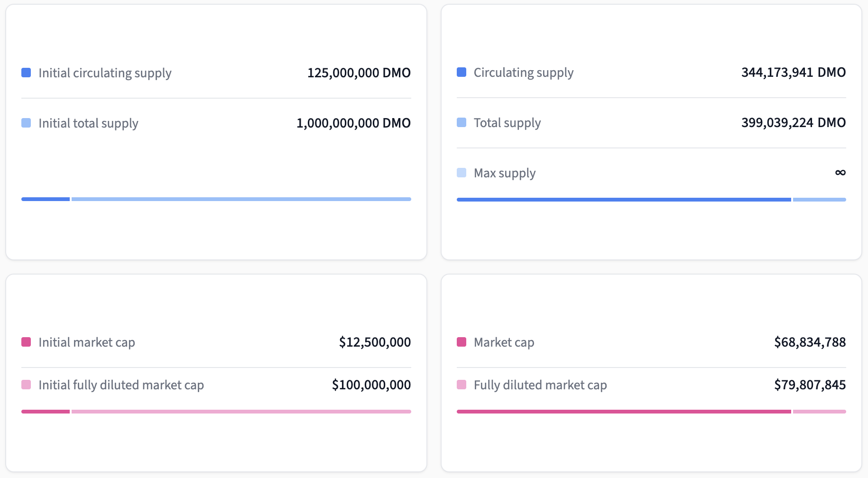Click the light blue Total supply legend square
868x478 pixels.
click(462, 122)
